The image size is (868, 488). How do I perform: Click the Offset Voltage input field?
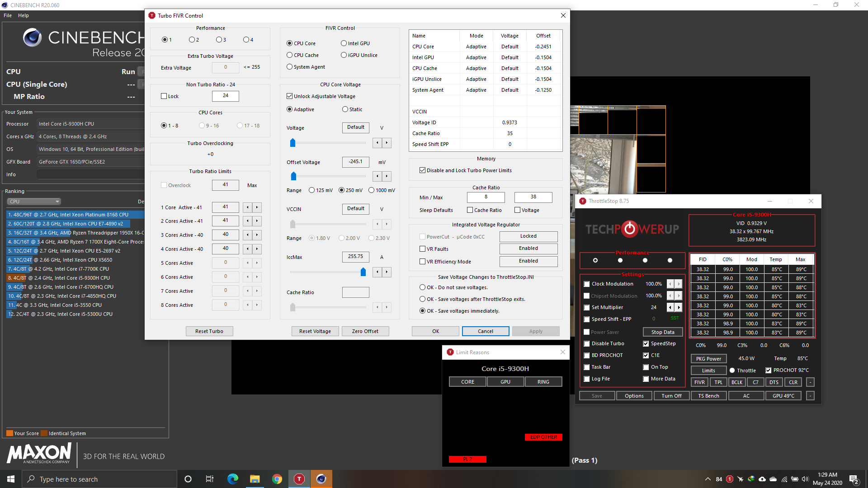[355, 162]
